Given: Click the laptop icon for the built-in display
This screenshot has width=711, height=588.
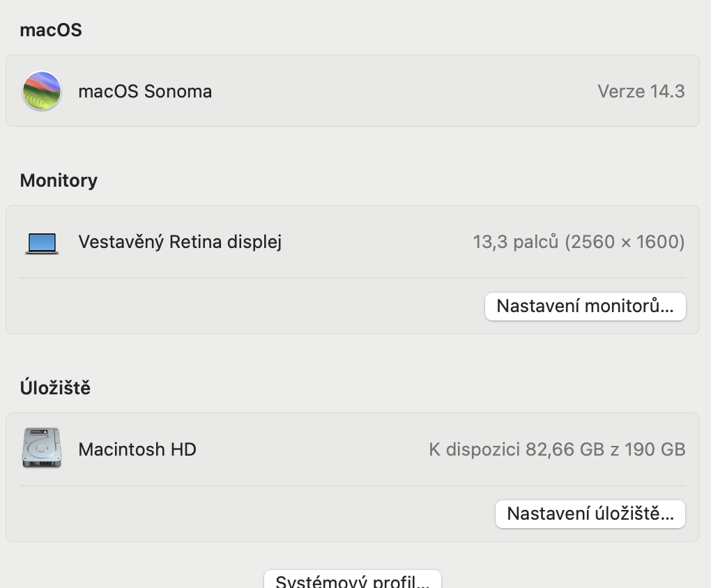Looking at the screenshot, I should click(42, 242).
